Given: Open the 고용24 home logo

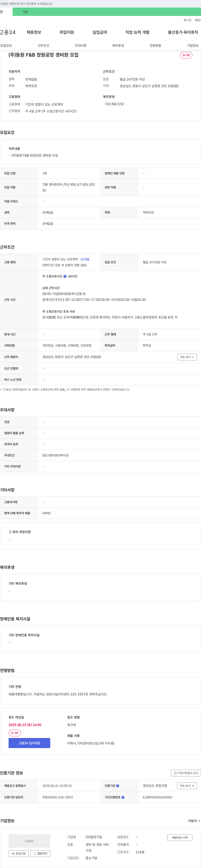Looking at the screenshot, I should 7,32.
